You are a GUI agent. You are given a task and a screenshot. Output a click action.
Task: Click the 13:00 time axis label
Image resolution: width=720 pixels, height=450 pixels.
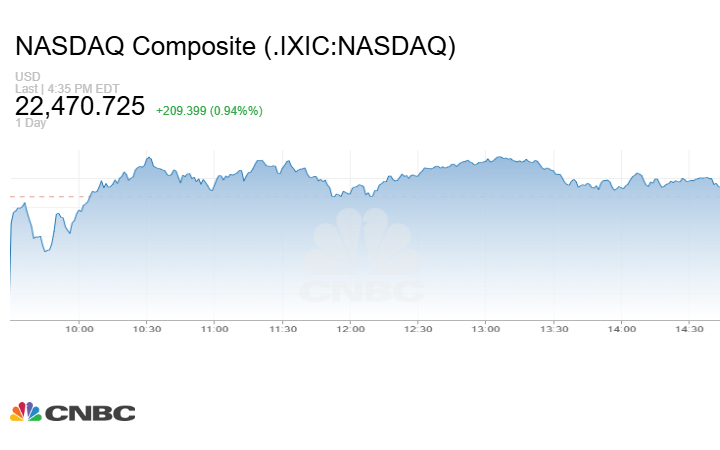coord(486,328)
